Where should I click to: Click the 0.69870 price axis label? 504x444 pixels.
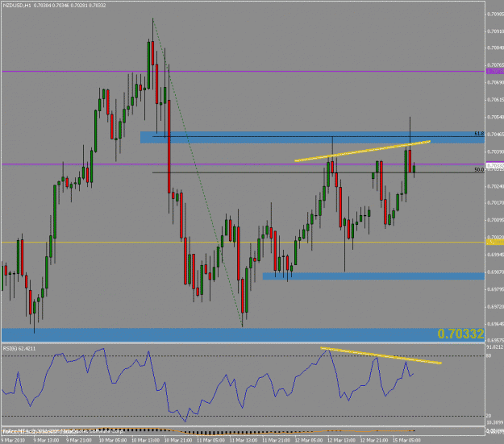495,272
